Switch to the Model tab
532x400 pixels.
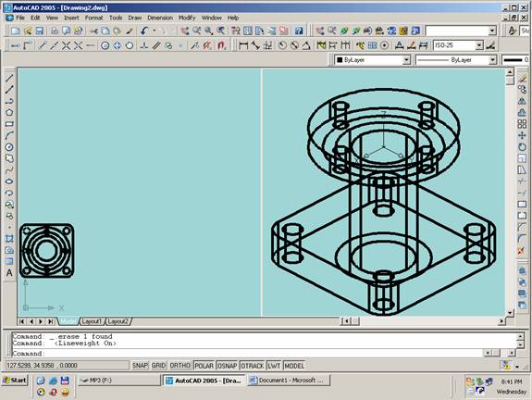[x=68, y=321]
